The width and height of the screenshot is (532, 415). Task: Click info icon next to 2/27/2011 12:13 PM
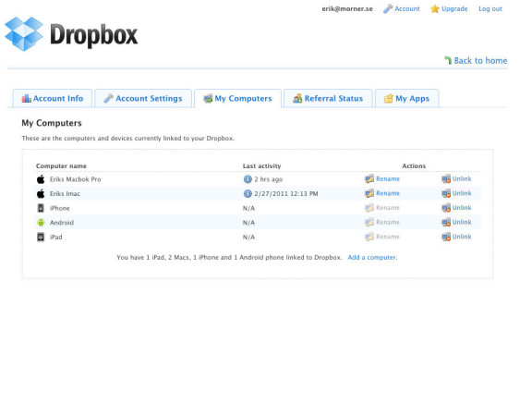[x=248, y=193]
